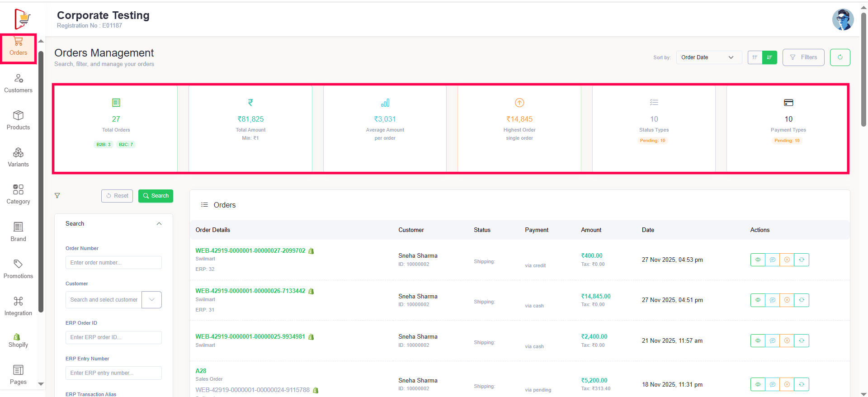868x397 pixels.
Task: Go to the Variants section
Action: click(x=18, y=158)
